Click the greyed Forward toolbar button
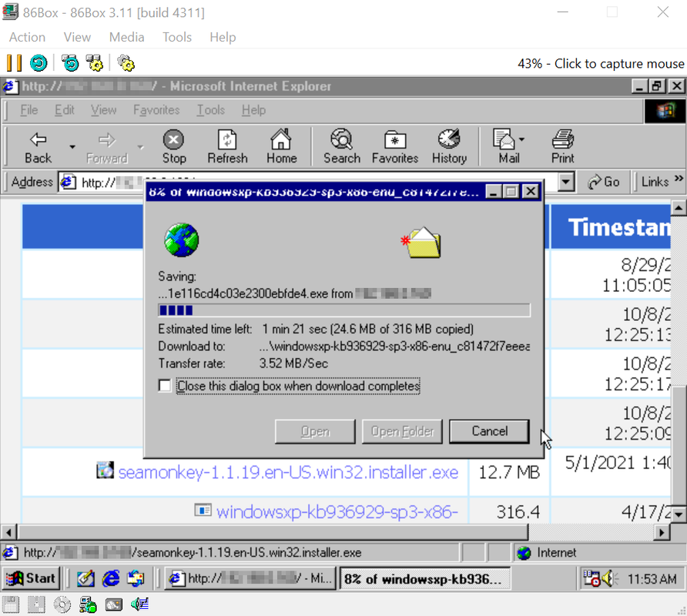 tap(107, 147)
